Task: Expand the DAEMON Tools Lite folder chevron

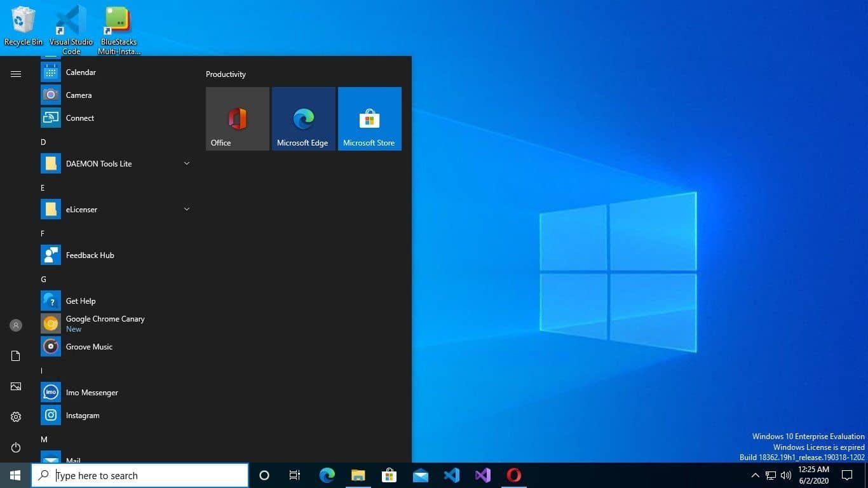Action: [187, 164]
